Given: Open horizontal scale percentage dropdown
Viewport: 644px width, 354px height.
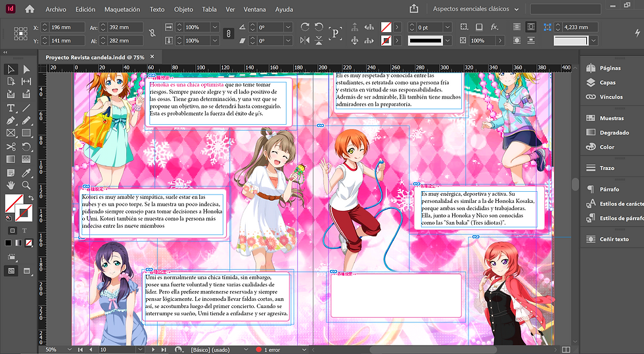Looking at the screenshot, I should point(215,28).
